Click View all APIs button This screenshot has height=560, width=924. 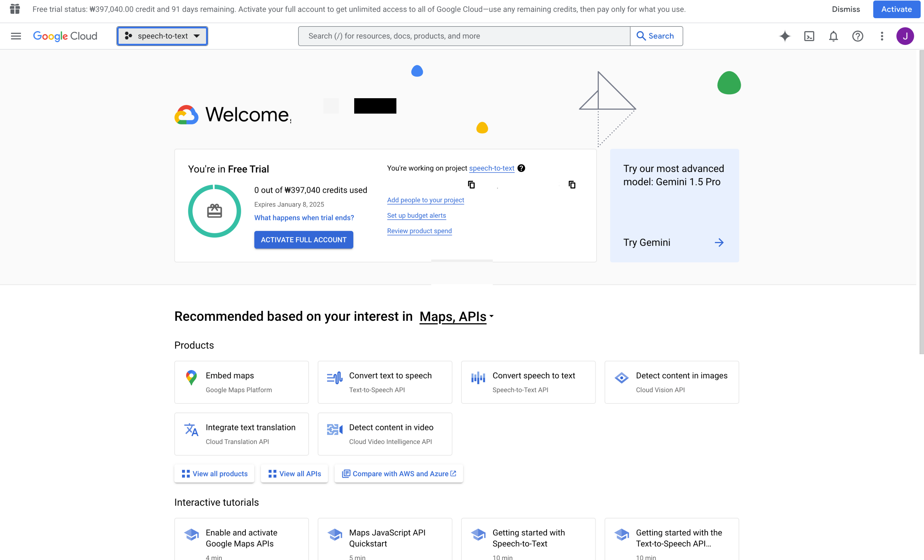pyautogui.click(x=294, y=473)
